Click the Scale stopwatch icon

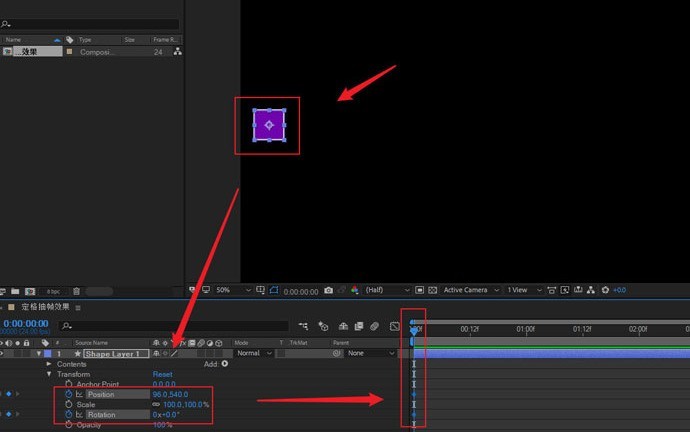pos(69,405)
